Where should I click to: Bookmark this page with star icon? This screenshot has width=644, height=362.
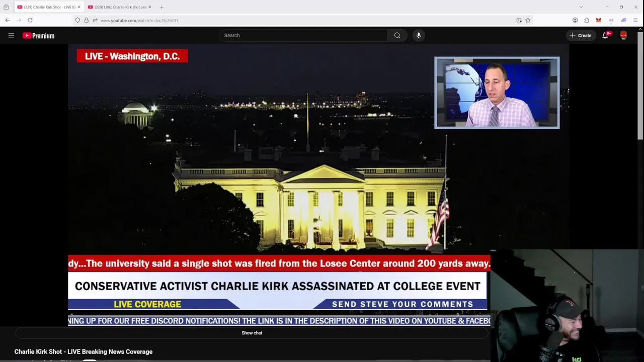(528, 20)
